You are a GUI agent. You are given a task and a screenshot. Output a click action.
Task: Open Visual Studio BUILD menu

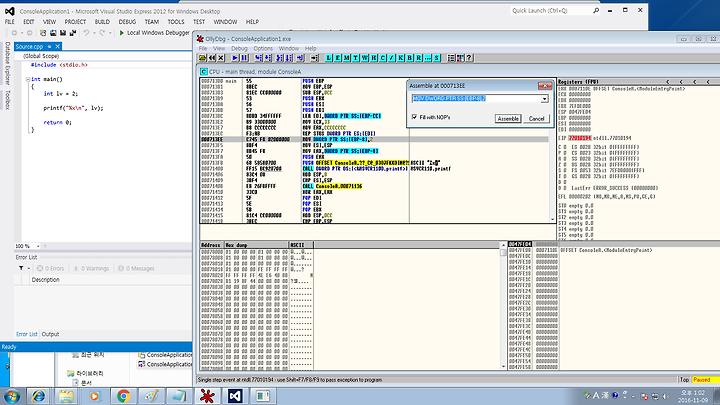(102, 22)
